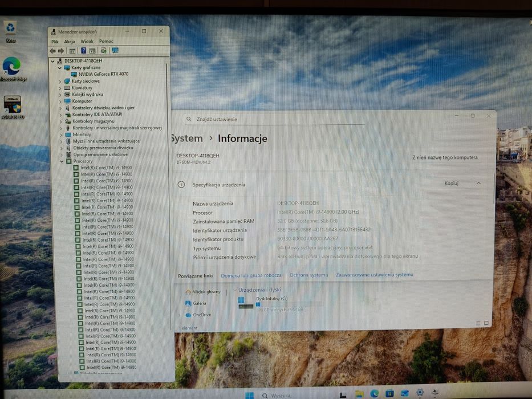The height and width of the screenshot is (399, 532).
Task: Select the Kontrolery magazynu tree item
Action: pos(94,121)
